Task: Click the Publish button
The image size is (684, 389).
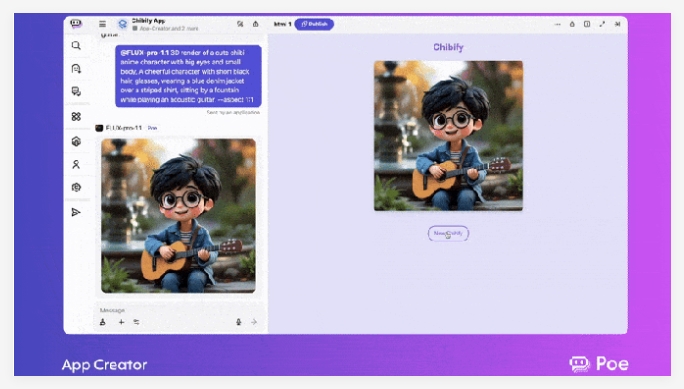Action: [x=314, y=24]
